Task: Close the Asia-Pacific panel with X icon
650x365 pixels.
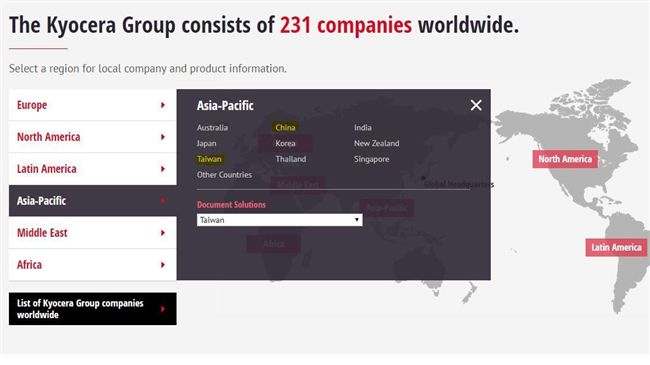Action: coord(476,105)
